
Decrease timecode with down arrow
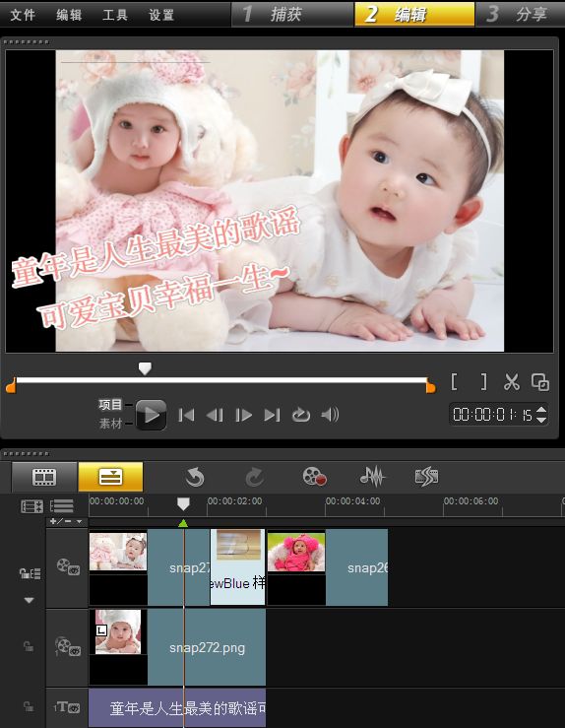[541, 419]
